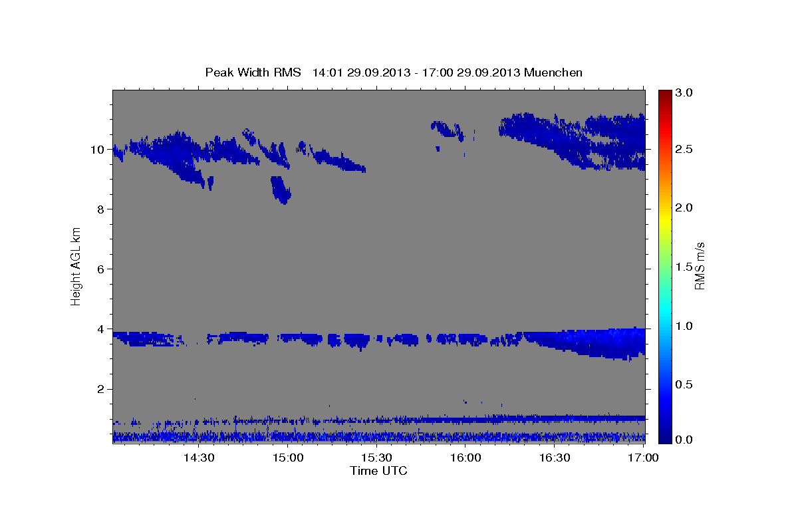Click the 15:30 time tick label
Screen dimensions: 798x532
[376, 458]
